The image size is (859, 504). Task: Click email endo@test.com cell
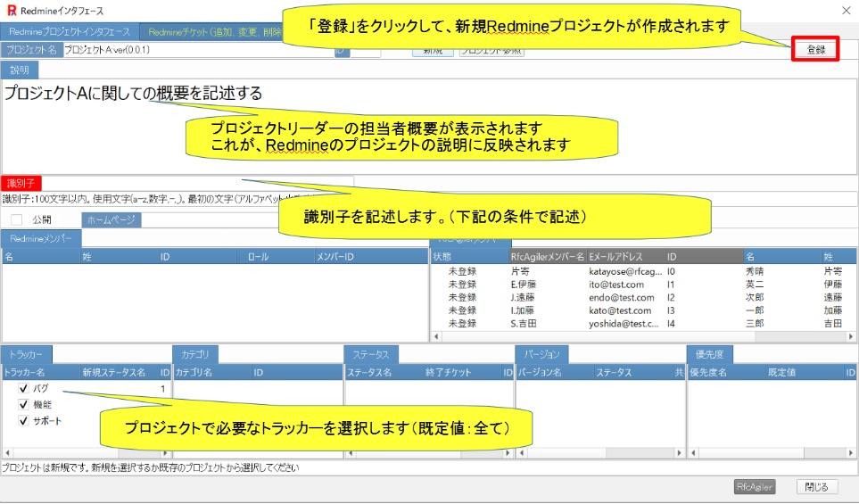(x=622, y=297)
